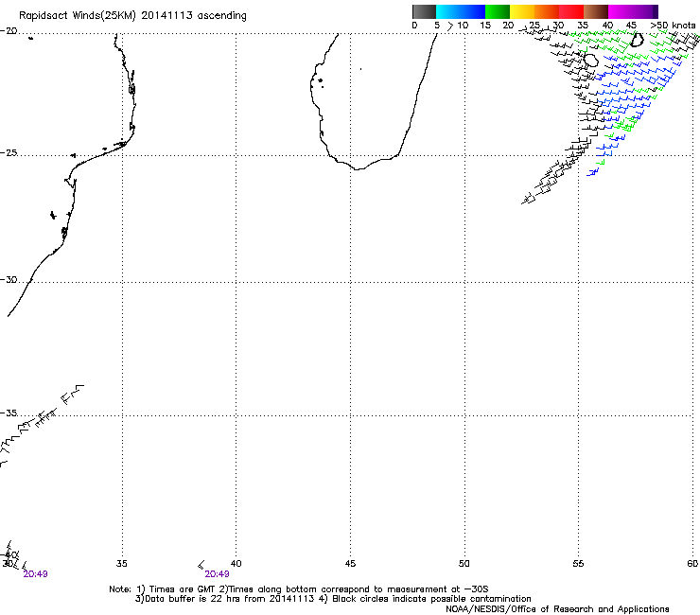This screenshot has width=700, height=615.
Task: Select the "-20" latitude label on left axis
Action: pyautogui.click(x=9, y=31)
